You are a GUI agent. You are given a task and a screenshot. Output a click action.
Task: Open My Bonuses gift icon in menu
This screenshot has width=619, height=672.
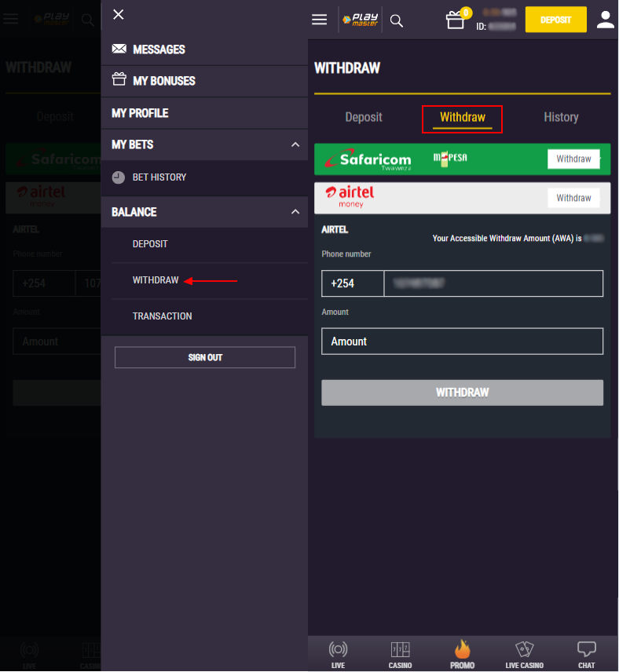[119, 79]
